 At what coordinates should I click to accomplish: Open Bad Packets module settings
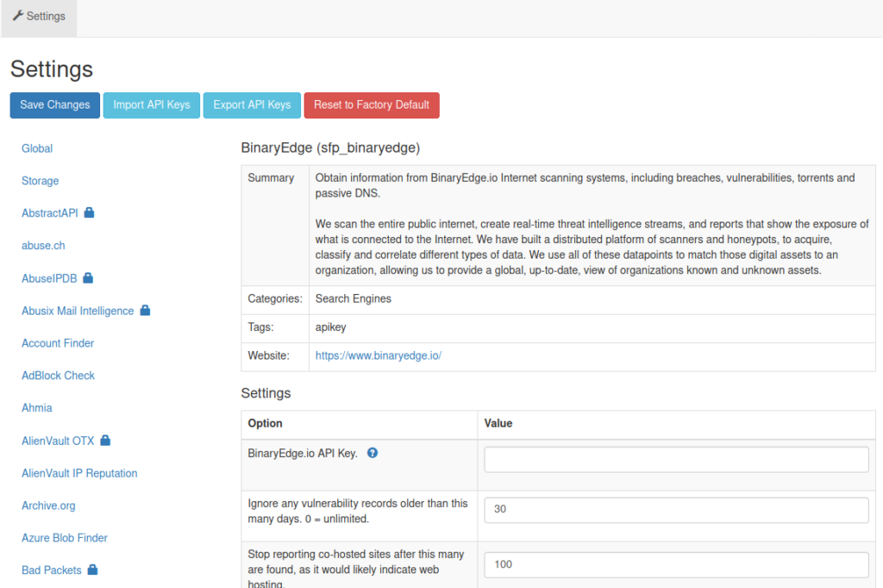coord(51,570)
